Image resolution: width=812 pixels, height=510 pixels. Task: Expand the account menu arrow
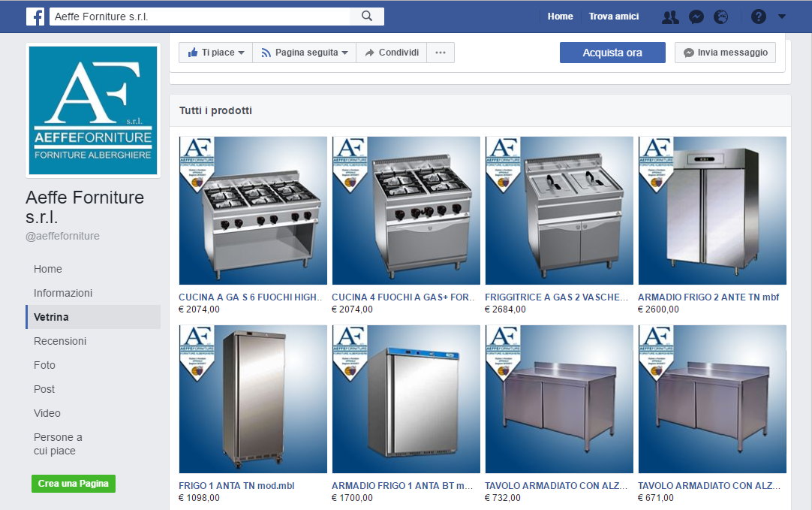tap(782, 17)
